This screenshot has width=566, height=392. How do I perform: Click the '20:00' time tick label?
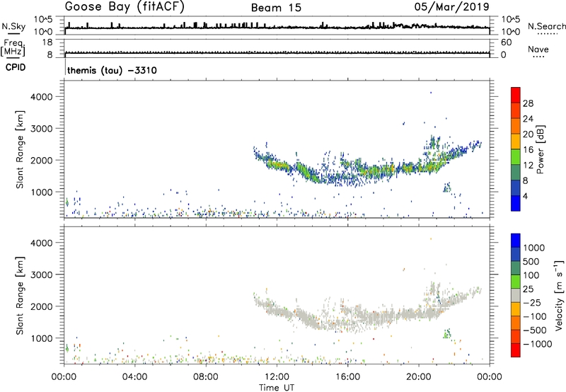pyautogui.click(x=419, y=377)
